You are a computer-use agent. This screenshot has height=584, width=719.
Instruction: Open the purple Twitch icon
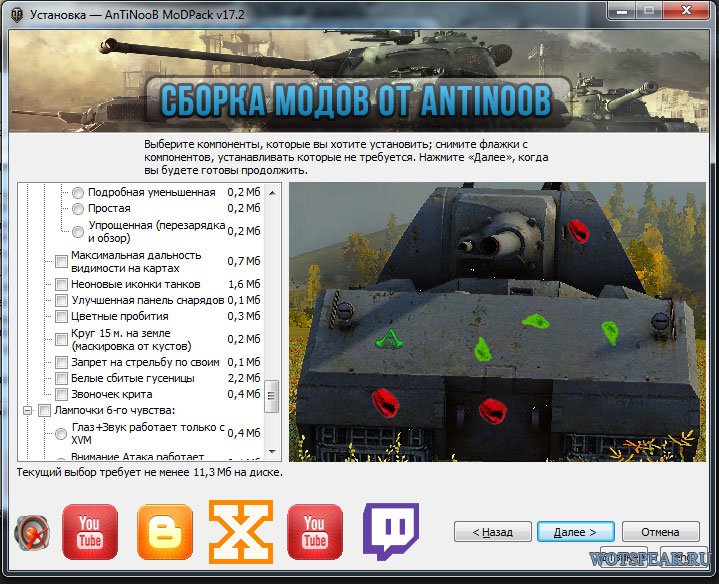[390, 531]
